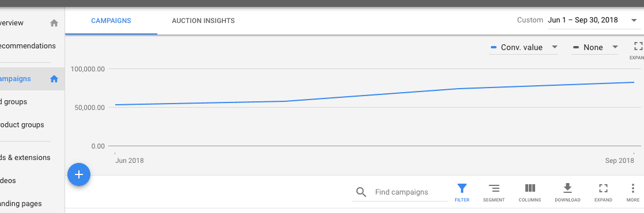Go to Product groups in sidebar
This screenshot has height=213, width=644.
point(22,125)
